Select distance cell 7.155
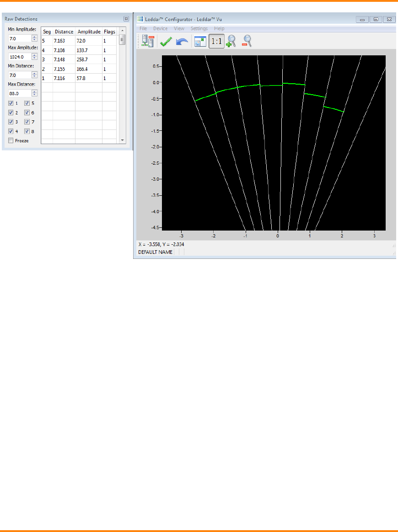This screenshot has height=532, width=398. [x=64, y=69]
